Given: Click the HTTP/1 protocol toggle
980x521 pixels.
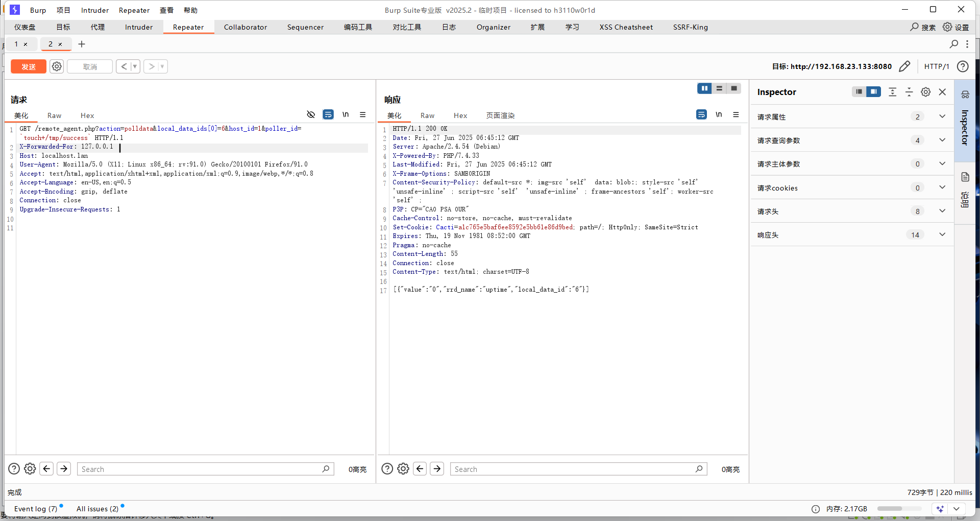Looking at the screenshot, I should point(937,66).
